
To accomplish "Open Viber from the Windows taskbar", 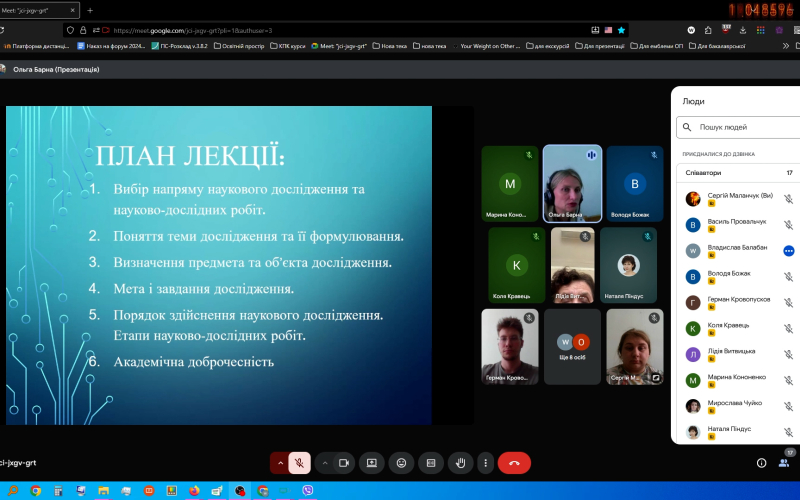I will coord(306,491).
